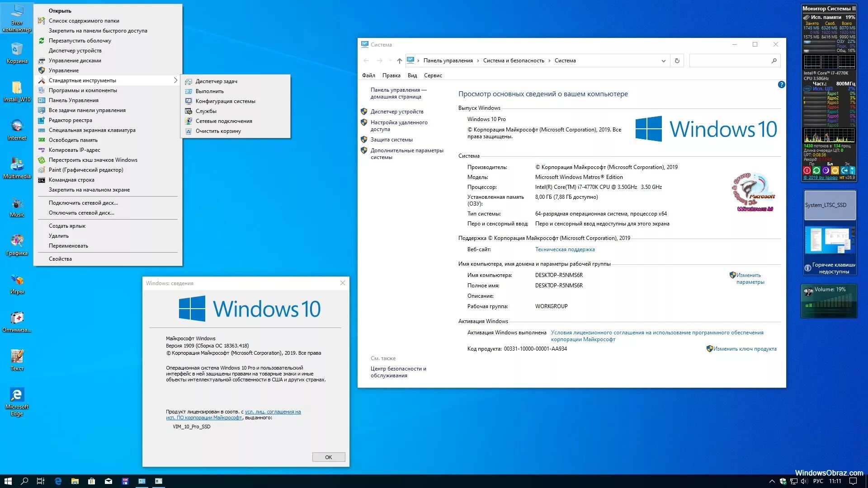
Task: Show hidden tray icons chevron
Action: click(772, 481)
